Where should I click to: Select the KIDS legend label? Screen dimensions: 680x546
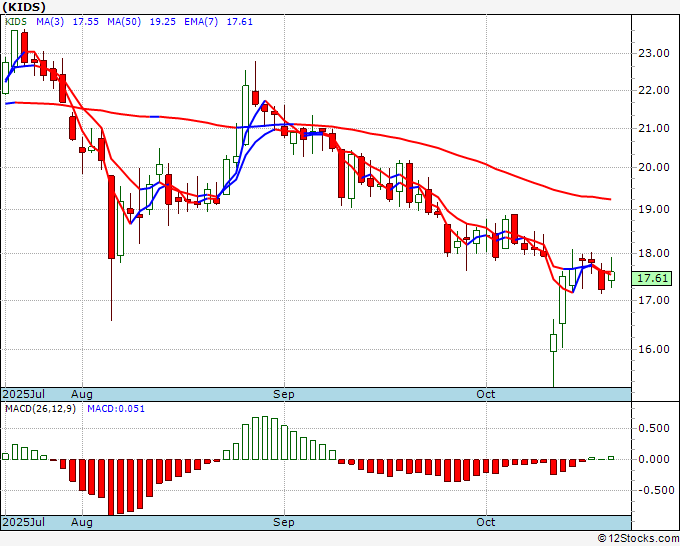tap(16, 22)
